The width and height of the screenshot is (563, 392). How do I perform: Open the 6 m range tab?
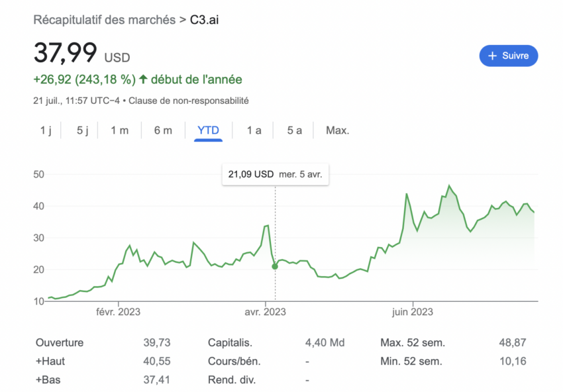[163, 130]
